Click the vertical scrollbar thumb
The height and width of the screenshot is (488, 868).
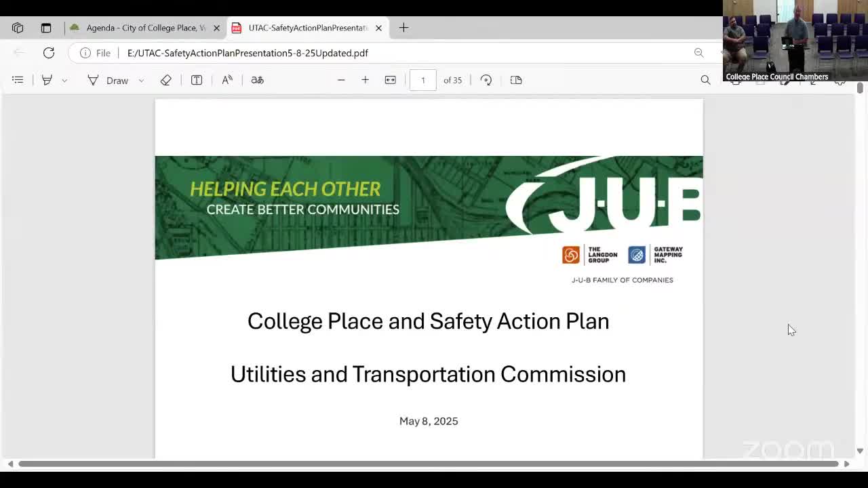(x=860, y=88)
